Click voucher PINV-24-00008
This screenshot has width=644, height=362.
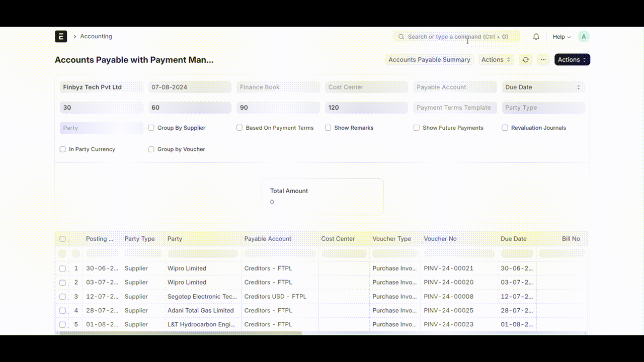coord(449,297)
